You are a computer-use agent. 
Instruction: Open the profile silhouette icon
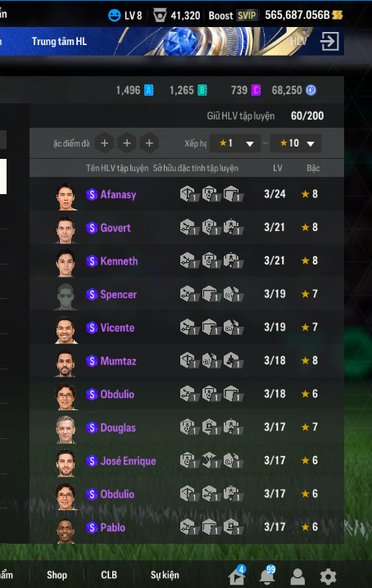click(297, 577)
